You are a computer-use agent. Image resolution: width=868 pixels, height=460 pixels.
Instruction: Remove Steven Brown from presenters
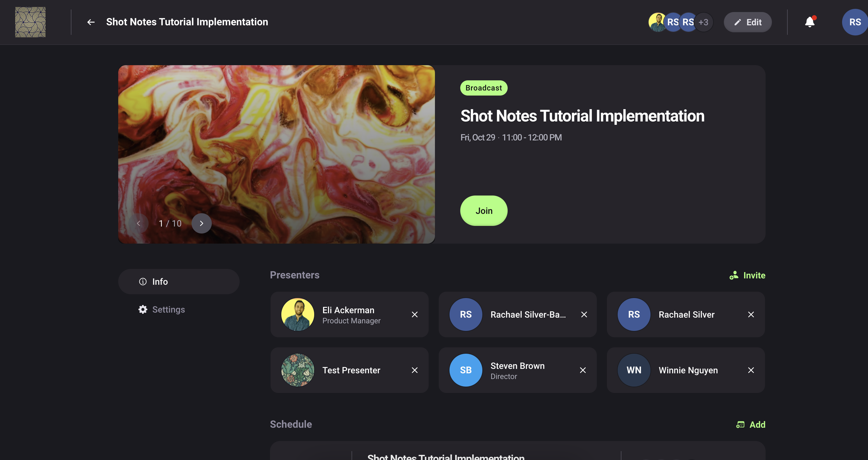click(583, 370)
